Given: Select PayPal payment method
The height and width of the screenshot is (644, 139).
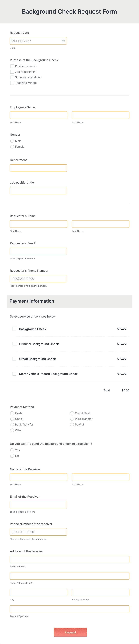Looking at the screenshot, I should pyautogui.click(x=72, y=424).
